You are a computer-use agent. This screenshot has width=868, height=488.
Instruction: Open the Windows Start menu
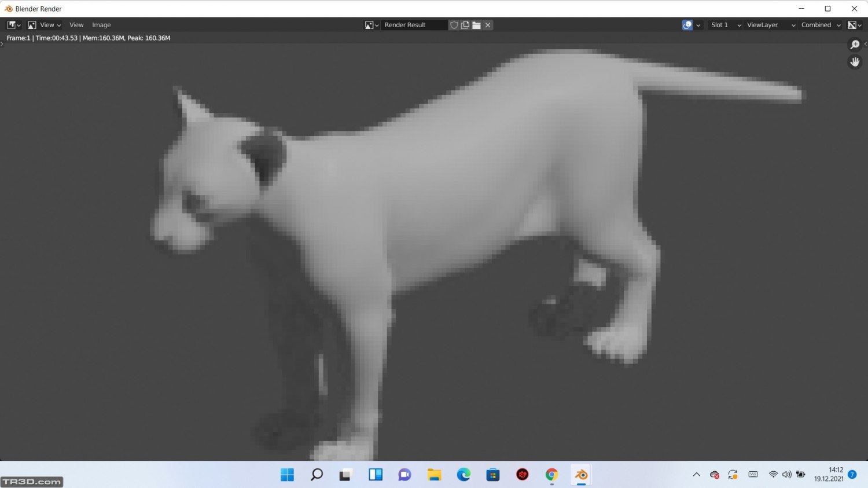[287, 475]
